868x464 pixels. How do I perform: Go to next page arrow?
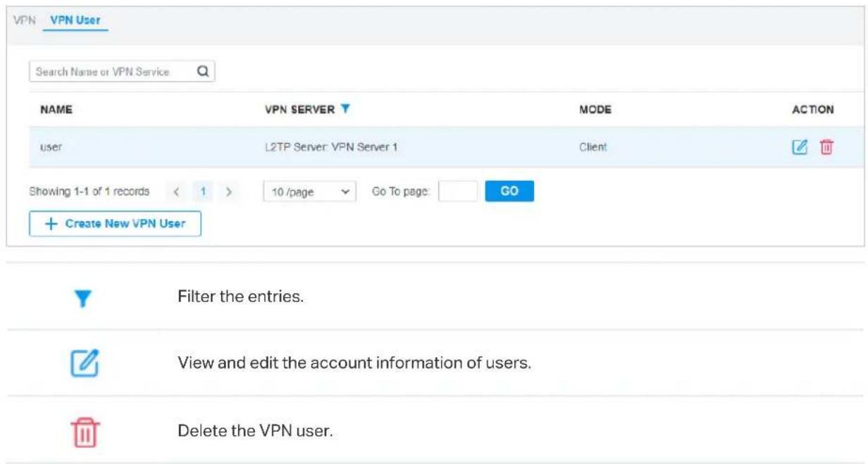coord(228,191)
